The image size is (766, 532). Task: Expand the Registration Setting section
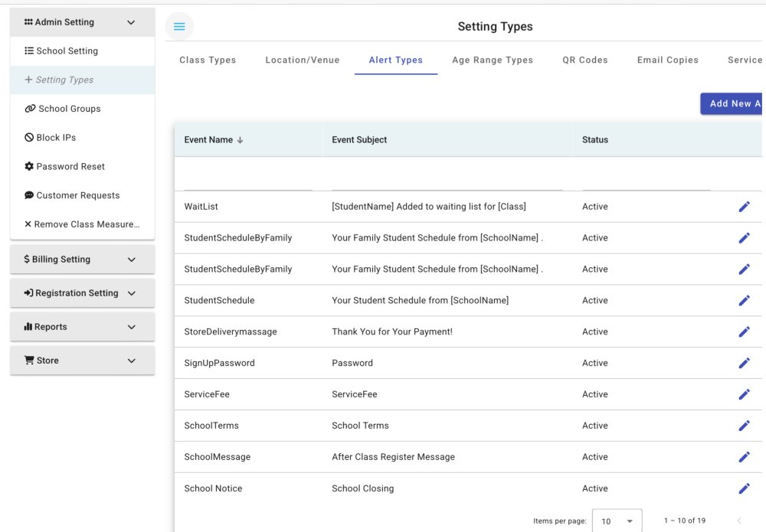131,293
